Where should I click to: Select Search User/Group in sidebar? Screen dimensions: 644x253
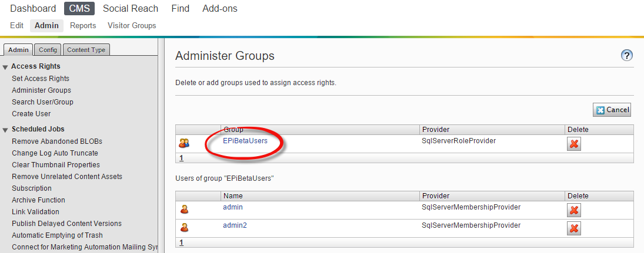42,102
